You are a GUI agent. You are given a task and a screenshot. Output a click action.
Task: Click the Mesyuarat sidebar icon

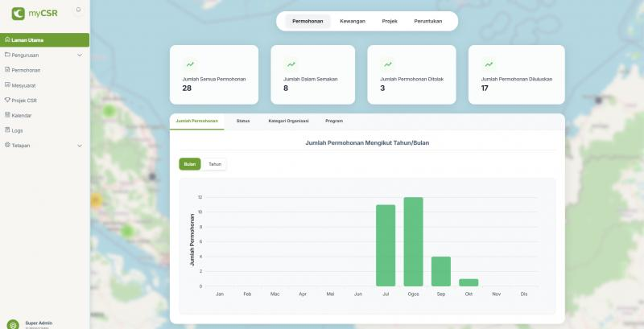[x=7, y=85]
